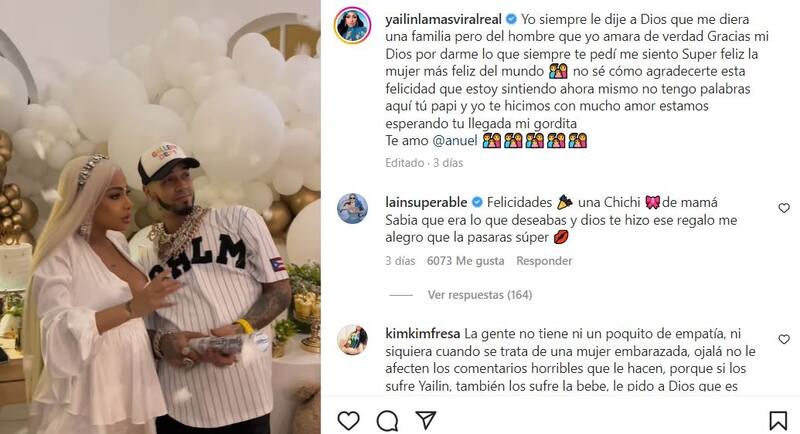The height and width of the screenshot is (434, 800).
Task: Like kimkimfresa's comment
Action: [784, 339]
